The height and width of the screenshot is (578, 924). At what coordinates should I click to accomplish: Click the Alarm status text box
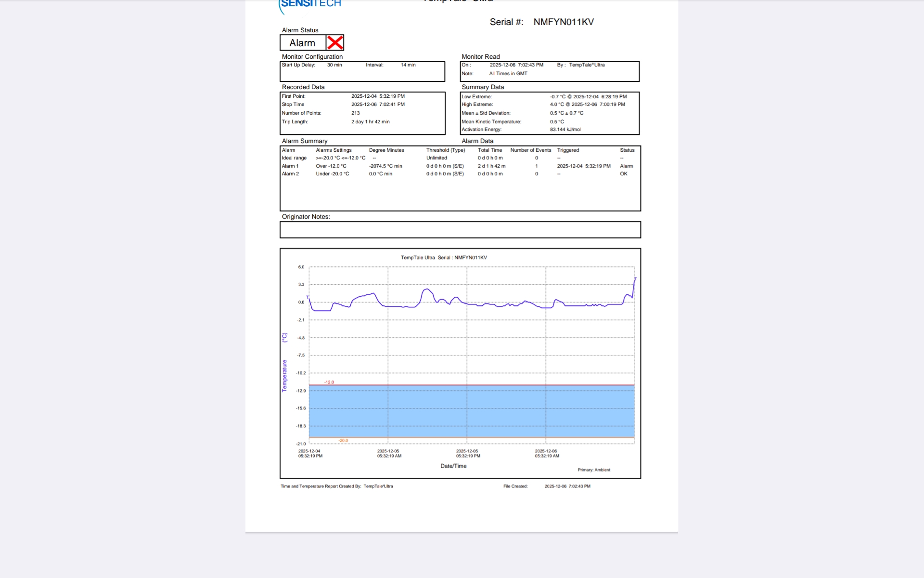(303, 43)
